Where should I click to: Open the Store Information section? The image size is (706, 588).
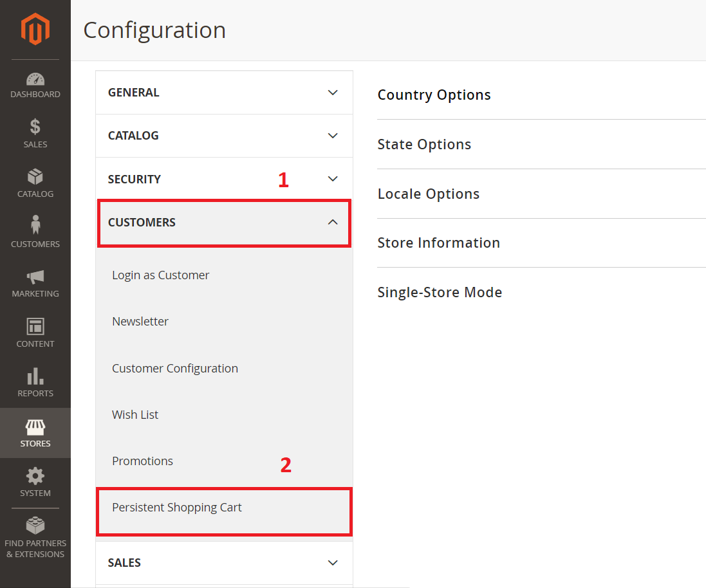[x=439, y=243]
